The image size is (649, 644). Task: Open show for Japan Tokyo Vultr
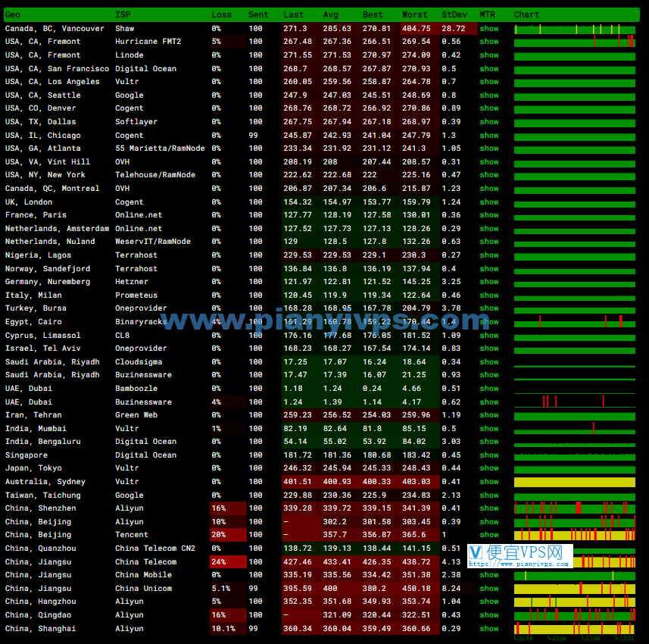pyautogui.click(x=488, y=468)
